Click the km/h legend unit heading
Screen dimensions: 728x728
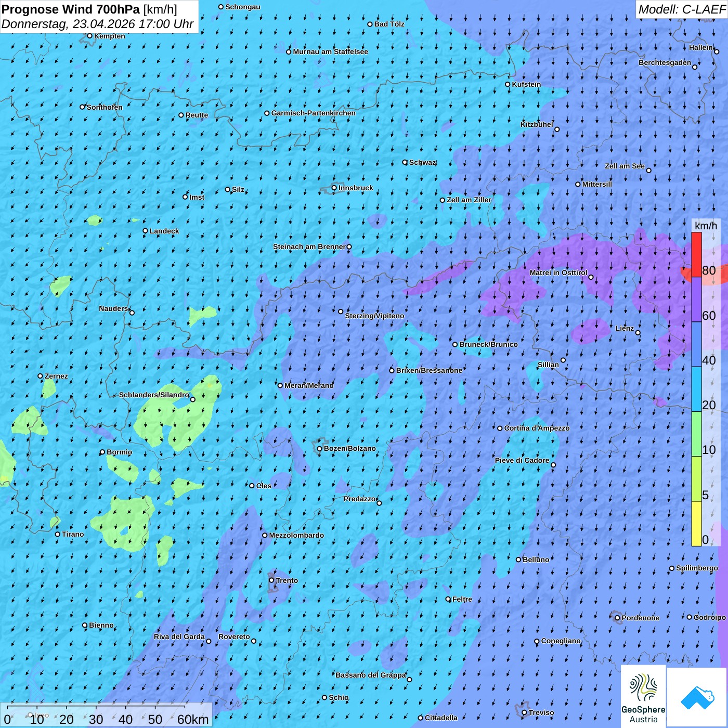pos(706,226)
